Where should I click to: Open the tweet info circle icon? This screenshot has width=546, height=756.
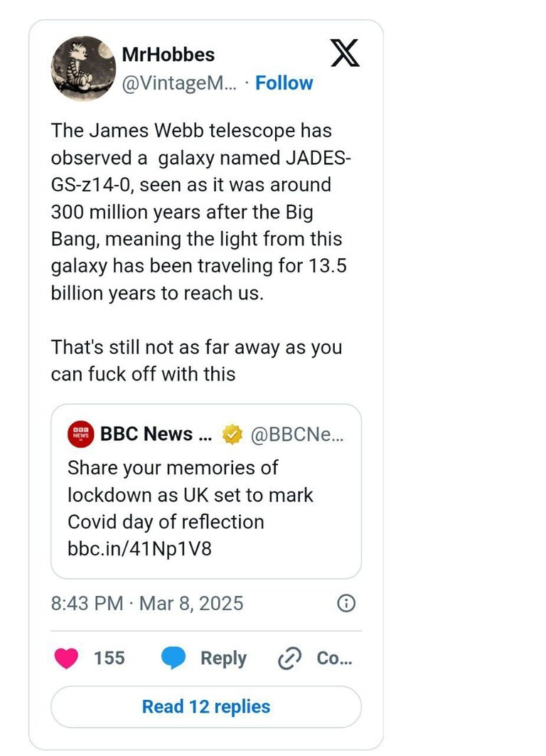click(x=346, y=604)
